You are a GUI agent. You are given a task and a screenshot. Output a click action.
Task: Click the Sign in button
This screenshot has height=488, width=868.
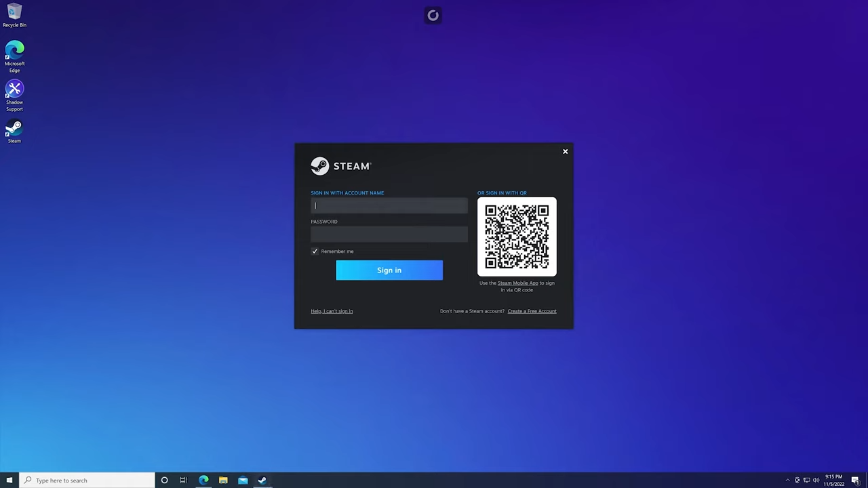point(389,270)
